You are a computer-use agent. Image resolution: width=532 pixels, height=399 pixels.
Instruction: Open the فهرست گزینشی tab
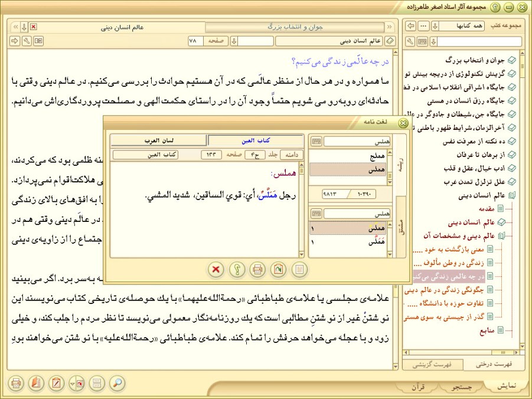tap(432, 365)
